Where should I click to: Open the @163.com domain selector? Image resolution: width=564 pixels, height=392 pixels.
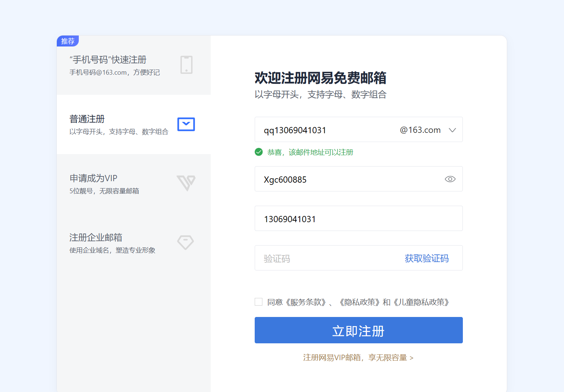point(420,130)
